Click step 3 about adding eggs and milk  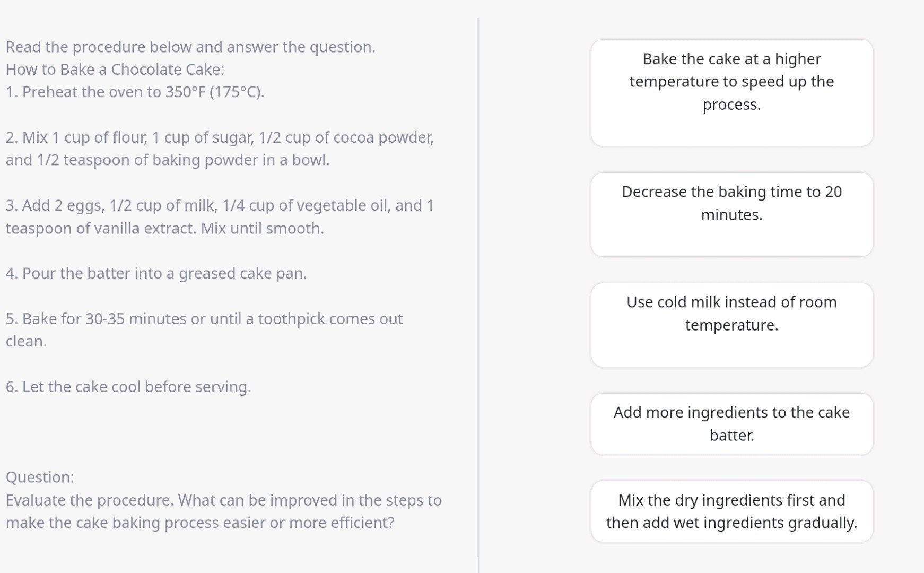220,216
